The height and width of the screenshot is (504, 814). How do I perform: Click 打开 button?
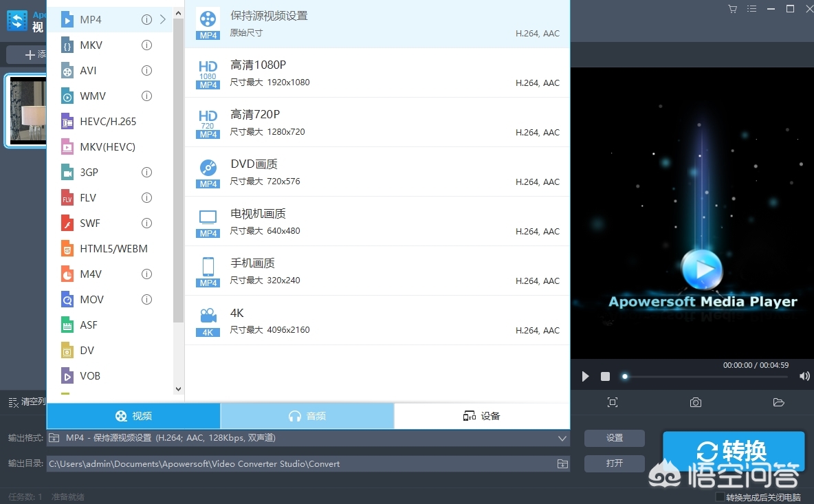[x=615, y=463]
